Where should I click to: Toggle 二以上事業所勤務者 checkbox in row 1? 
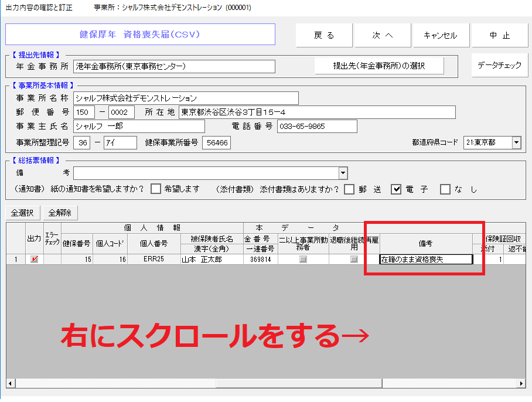(x=303, y=260)
